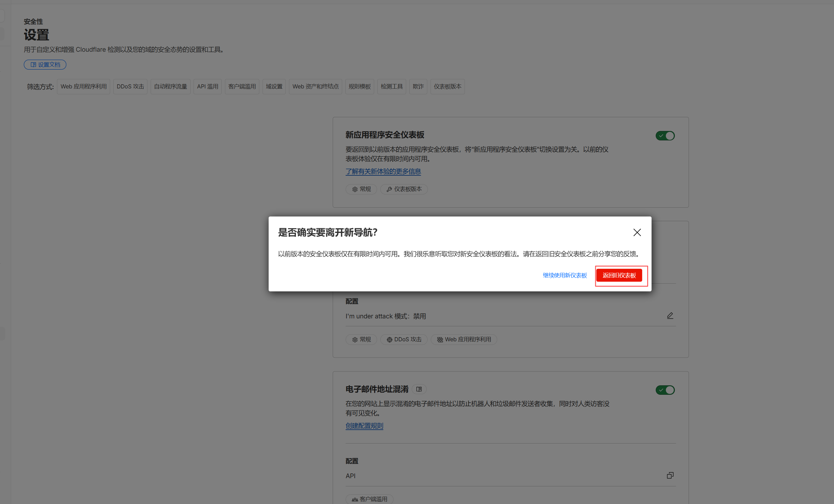Image resolution: width=834 pixels, height=504 pixels.
Task: Click the 创建配置规则 link
Action: (364, 426)
